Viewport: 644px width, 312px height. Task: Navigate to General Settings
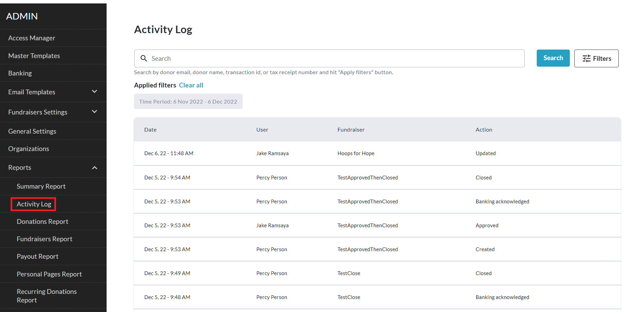point(32,131)
